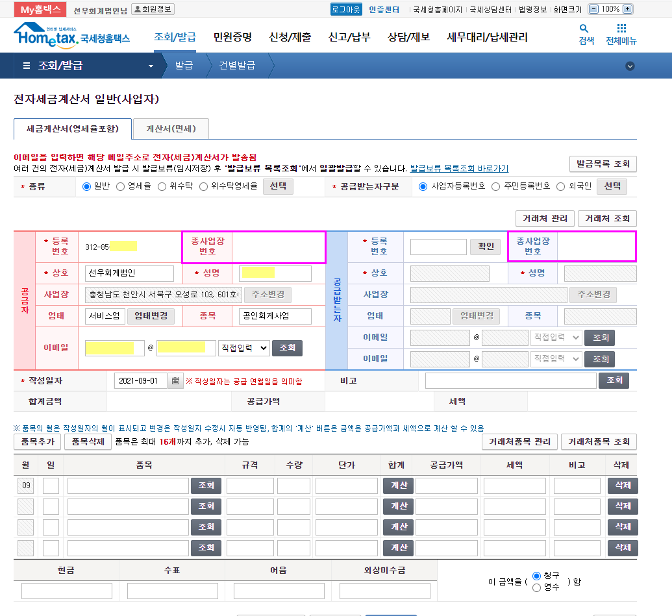The width and height of the screenshot is (672, 616).
Task: Click My홈택스 button
Action: pyautogui.click(x=40, y=10)
